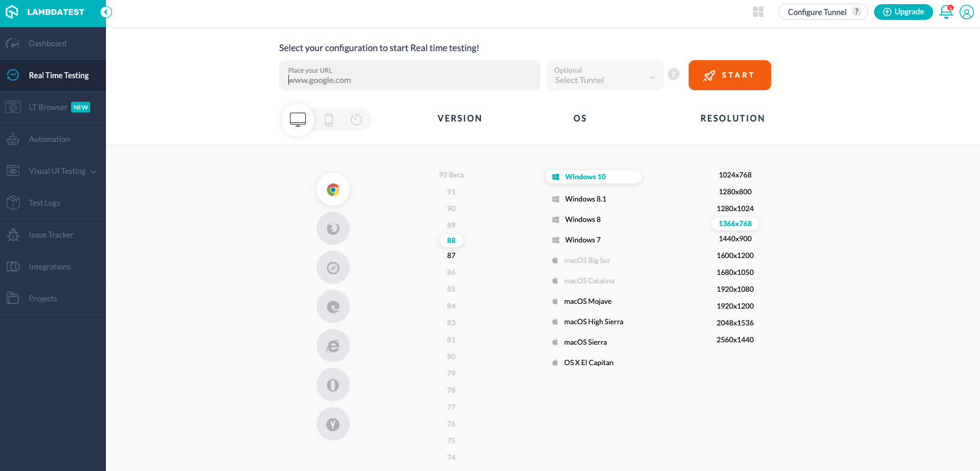Open Real Time Testing in the sidebar
This screenshot has width=980, height=471.
click(x=53, y=75)
